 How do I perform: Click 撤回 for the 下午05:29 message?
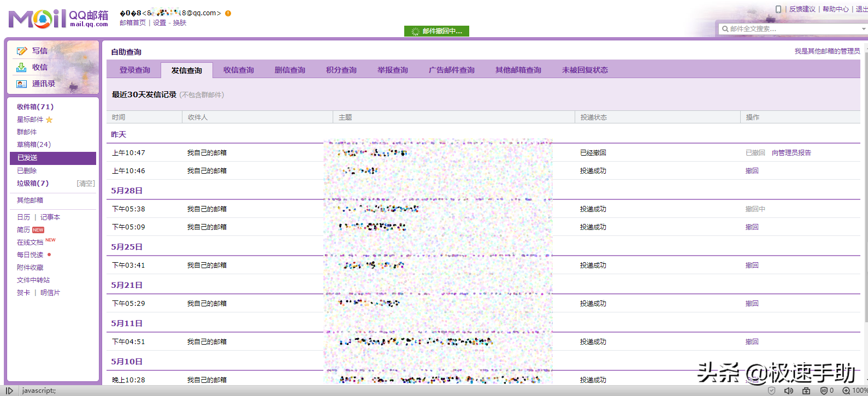752,304
